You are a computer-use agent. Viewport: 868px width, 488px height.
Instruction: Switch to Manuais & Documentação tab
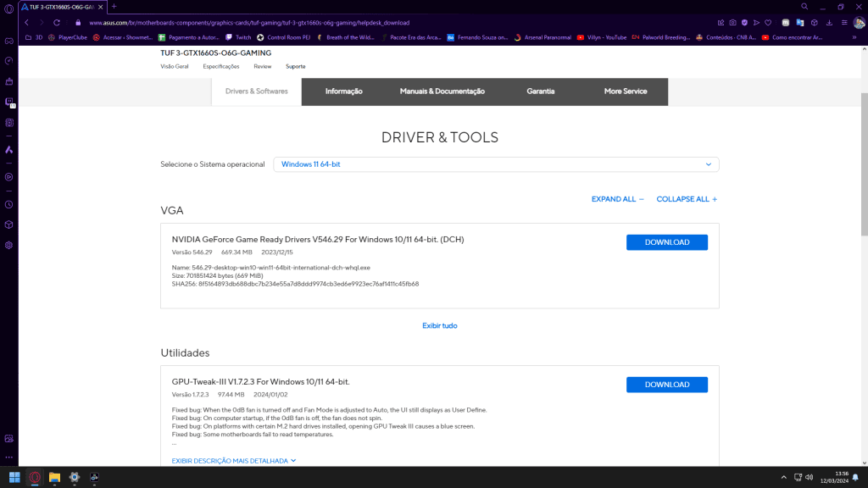[x=442, y=91]
